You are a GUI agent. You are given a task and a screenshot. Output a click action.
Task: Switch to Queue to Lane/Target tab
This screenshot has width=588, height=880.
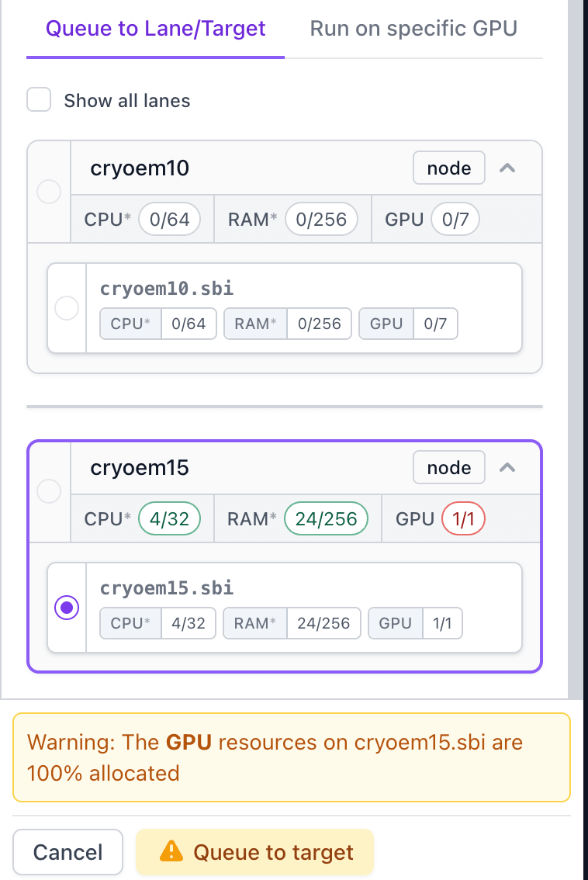(155, 29)
